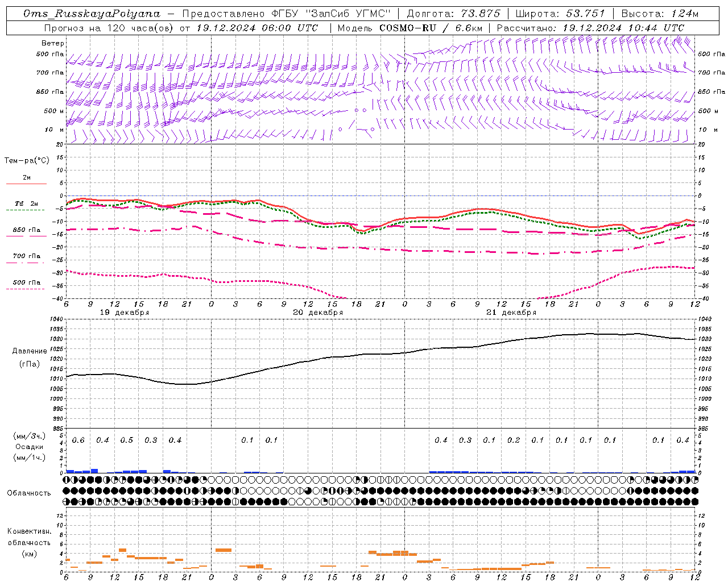Click the latitude value 'Широта: 53.751'
This screenshot has height=582, width=728.
coord(560,14)
